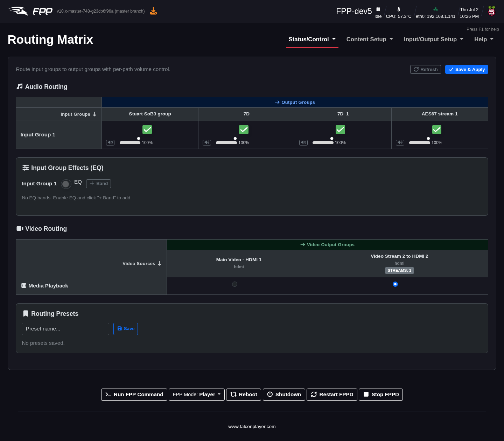This screenshot has width=504, height=441.
Task: Click the Audio Routing music note icon
Action: click(x=20, y=86)
